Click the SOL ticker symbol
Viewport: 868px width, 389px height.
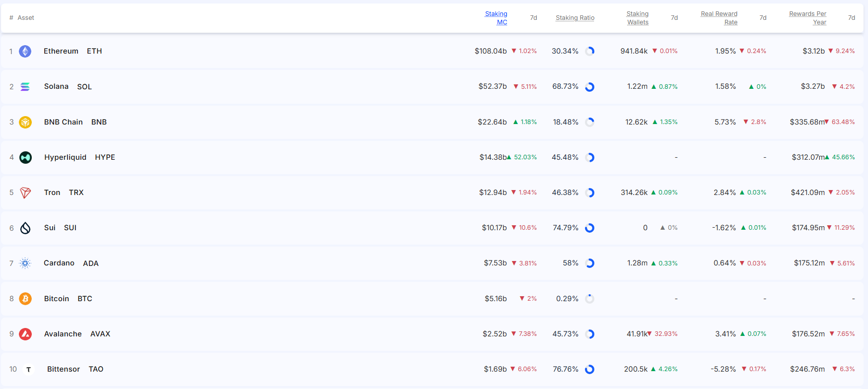[84, 87]
